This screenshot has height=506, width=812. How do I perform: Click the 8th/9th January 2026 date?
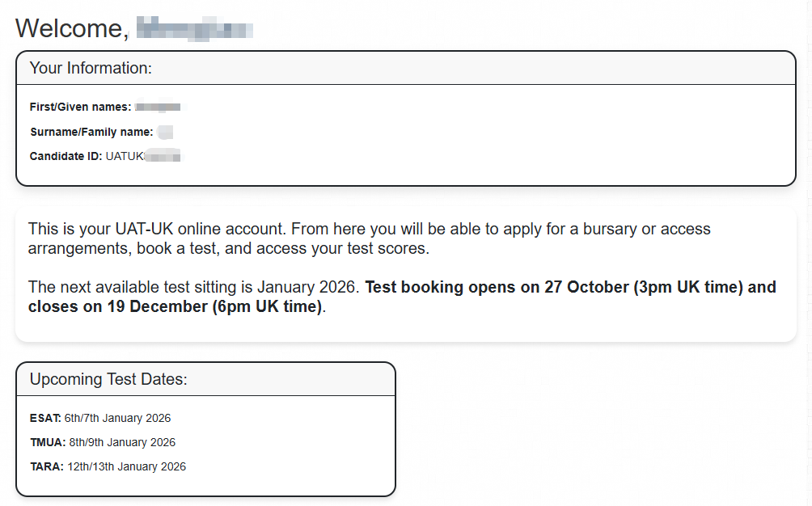(122, 442)
